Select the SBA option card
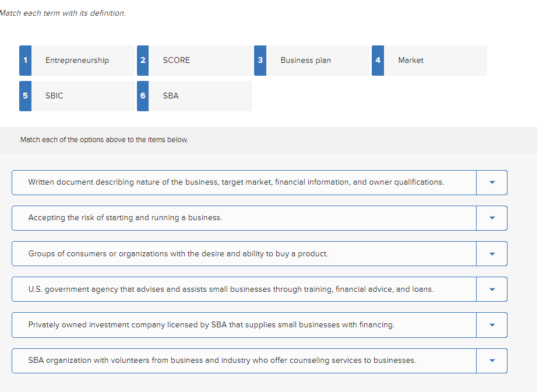The width and height of the screenshot is (539, 392). [195, 96]
